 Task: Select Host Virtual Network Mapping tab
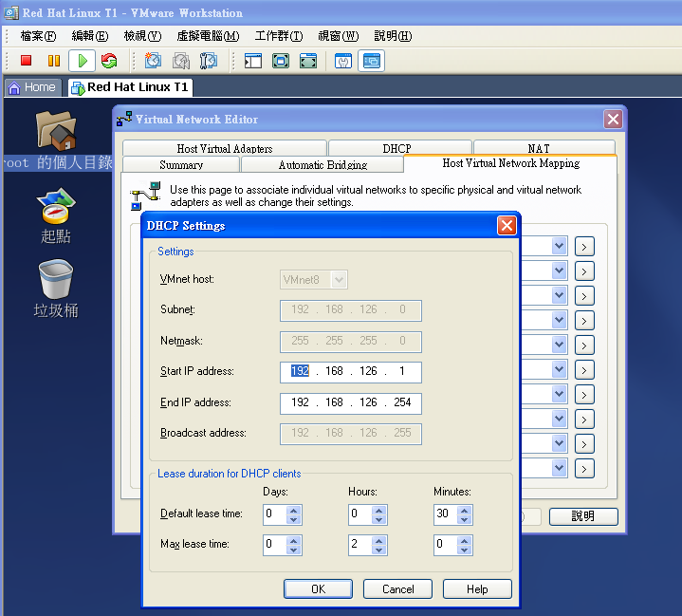coord(510,163)
